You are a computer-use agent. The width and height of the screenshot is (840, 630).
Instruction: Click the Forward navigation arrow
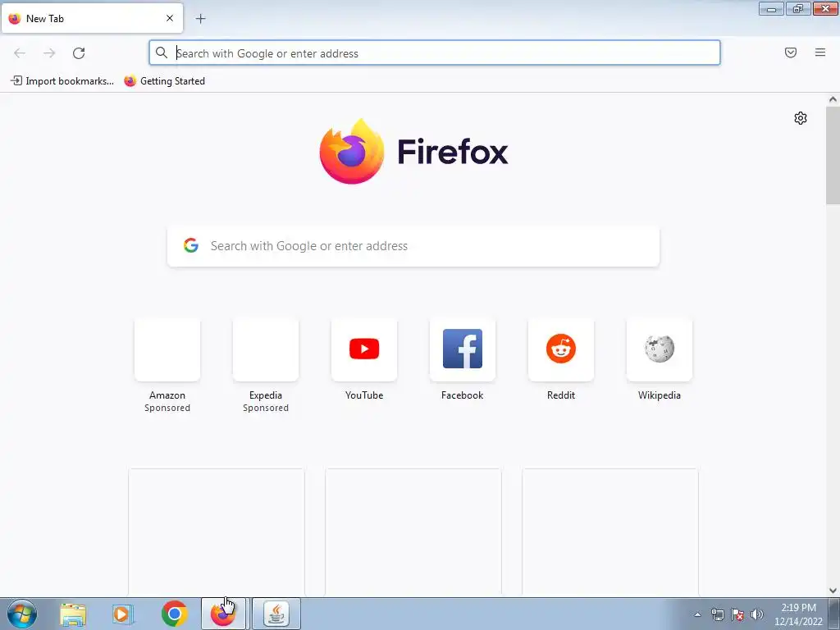click(49, 53)
